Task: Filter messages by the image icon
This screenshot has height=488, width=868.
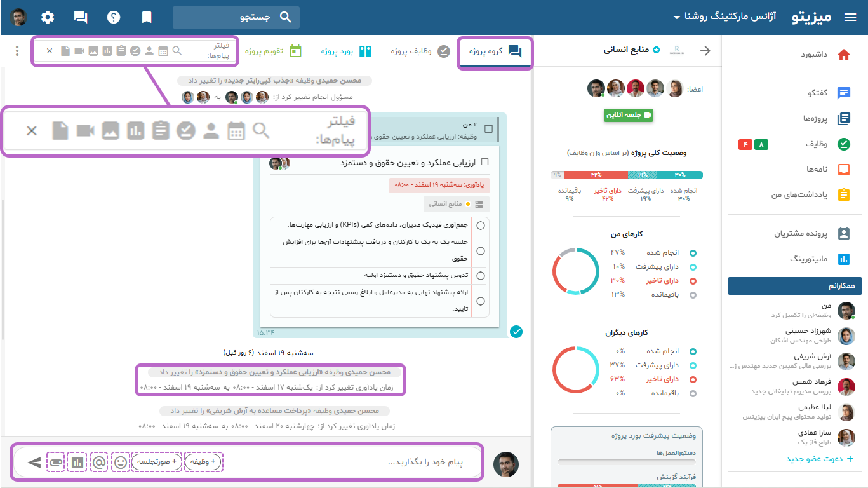Action: (x=93, y=51)
